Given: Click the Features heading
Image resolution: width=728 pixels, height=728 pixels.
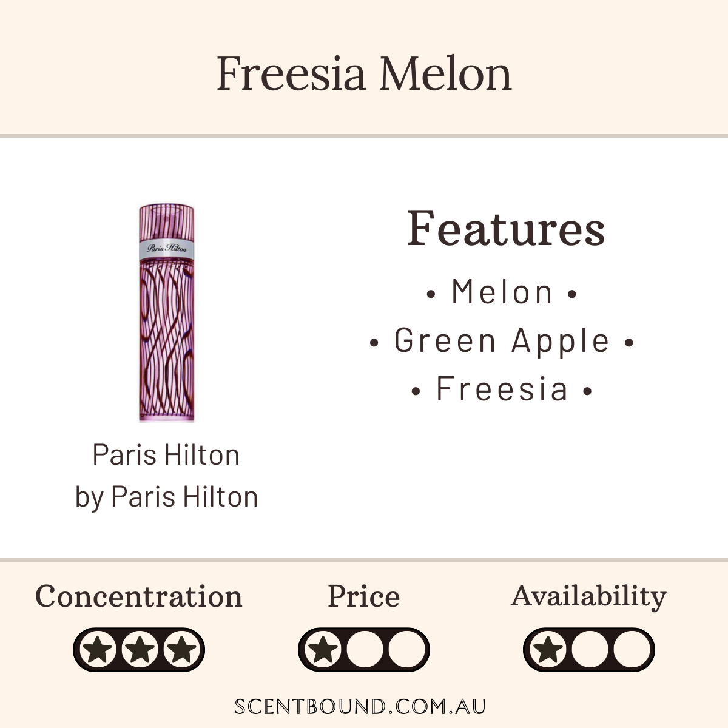Looking at the screenshot, I should point(506,229).
